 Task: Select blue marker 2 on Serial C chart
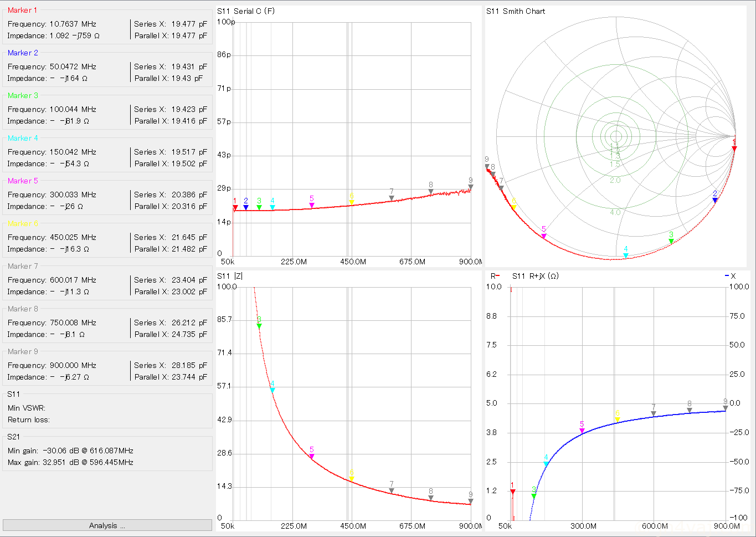click(246, 208)
